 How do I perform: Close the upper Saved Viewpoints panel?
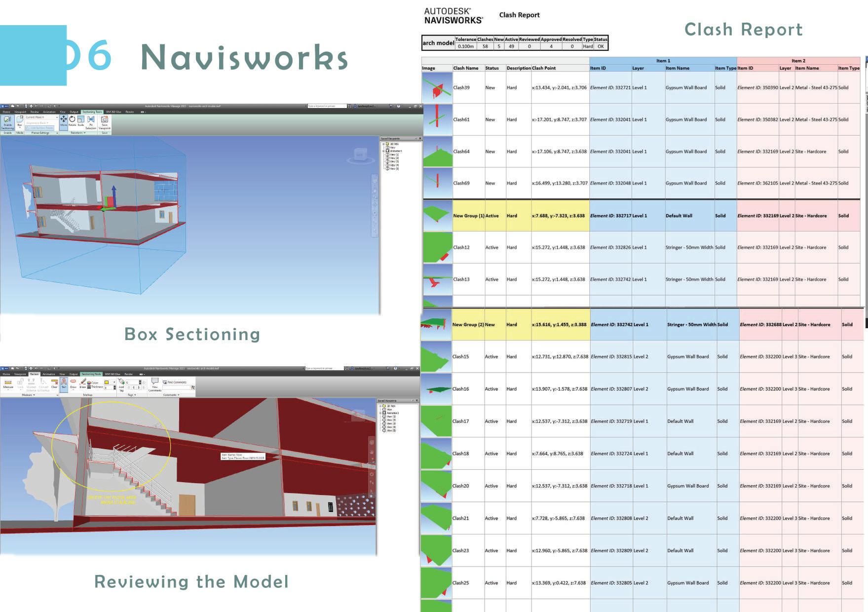click(420, 139)
